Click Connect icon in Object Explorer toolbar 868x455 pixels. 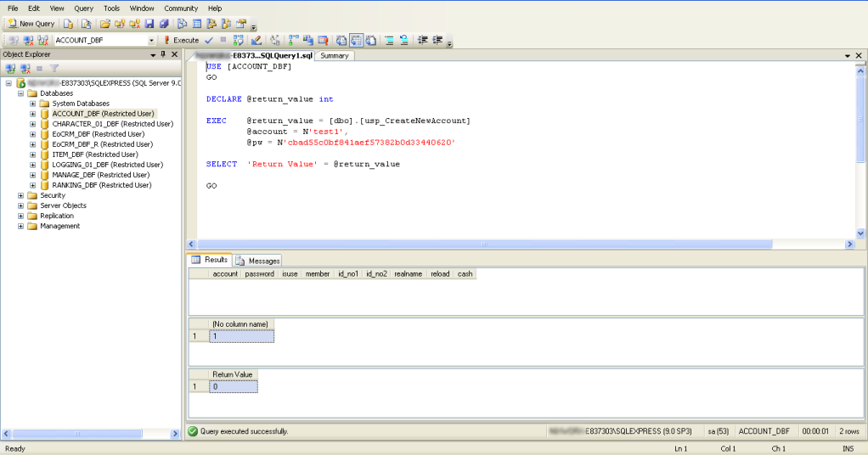(x=10, y=68)
